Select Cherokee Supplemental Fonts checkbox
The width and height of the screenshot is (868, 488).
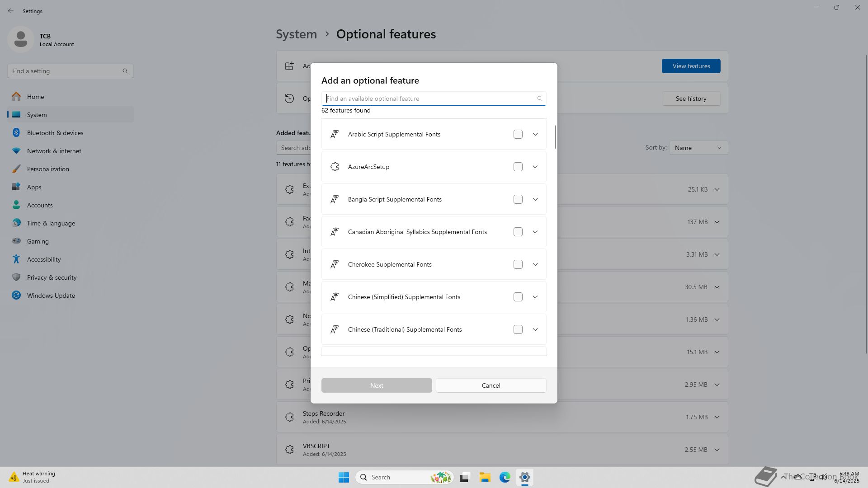pos(518,264)
